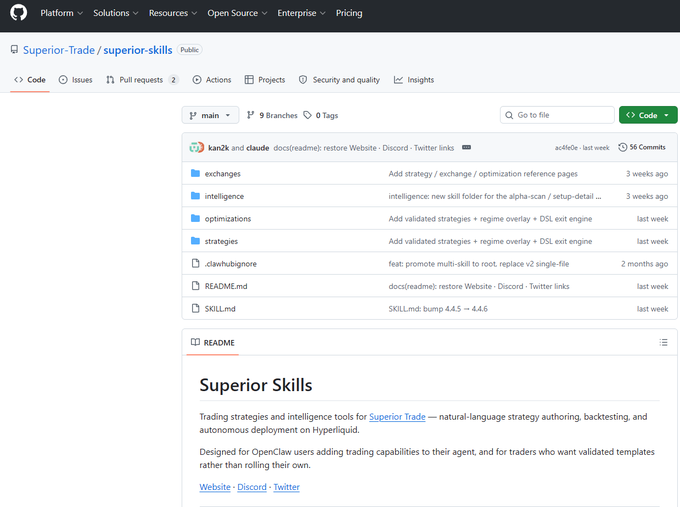Open README outline list icon
This screenshot has width=680, height=507.
[664, 343]
